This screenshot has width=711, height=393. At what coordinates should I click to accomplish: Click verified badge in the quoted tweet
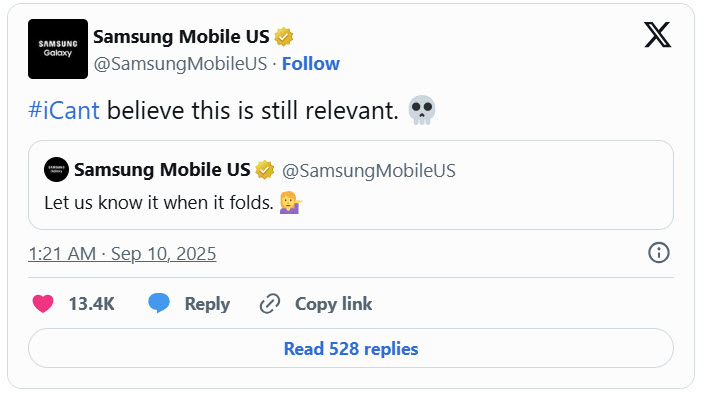point(264,170)
